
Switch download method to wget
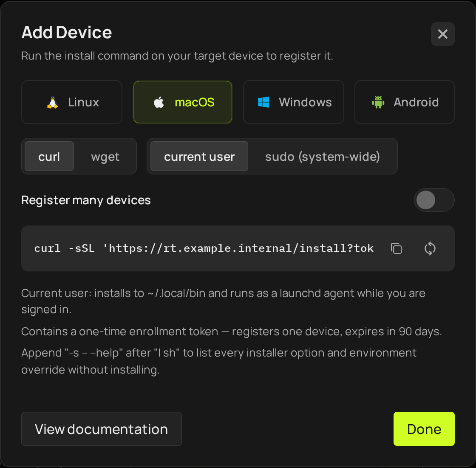(x=105, y=157)
